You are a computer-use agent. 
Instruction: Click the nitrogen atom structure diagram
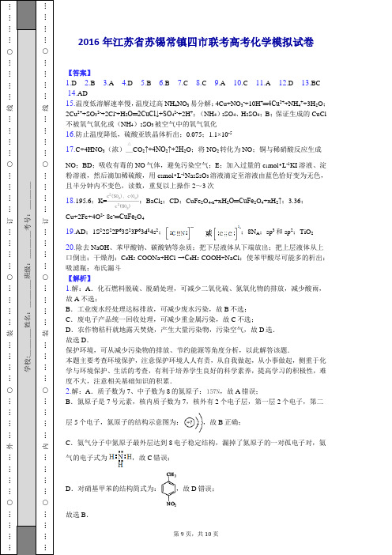tap(194, 422)
